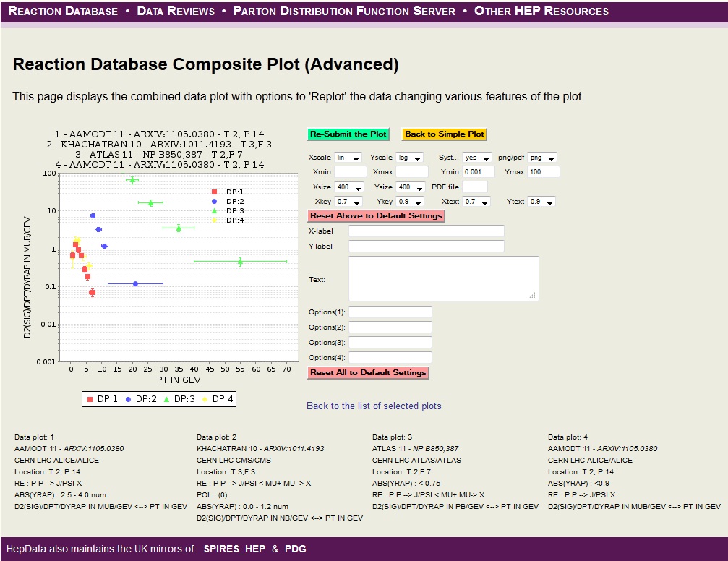Click 'ABS(YRAP) : < 0.75' text
The height and width of the screenshot is (561, 728).
point(406,484)
